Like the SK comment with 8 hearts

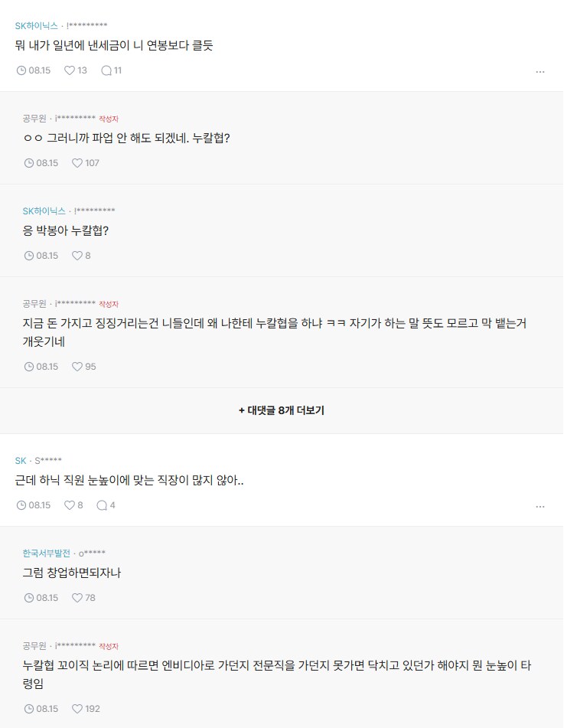69,505
